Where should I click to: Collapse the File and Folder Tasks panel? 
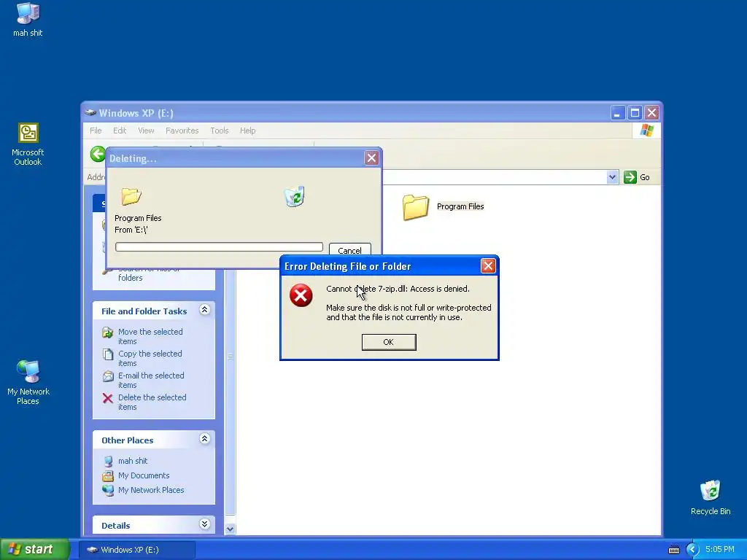click(x=204, y=310)
